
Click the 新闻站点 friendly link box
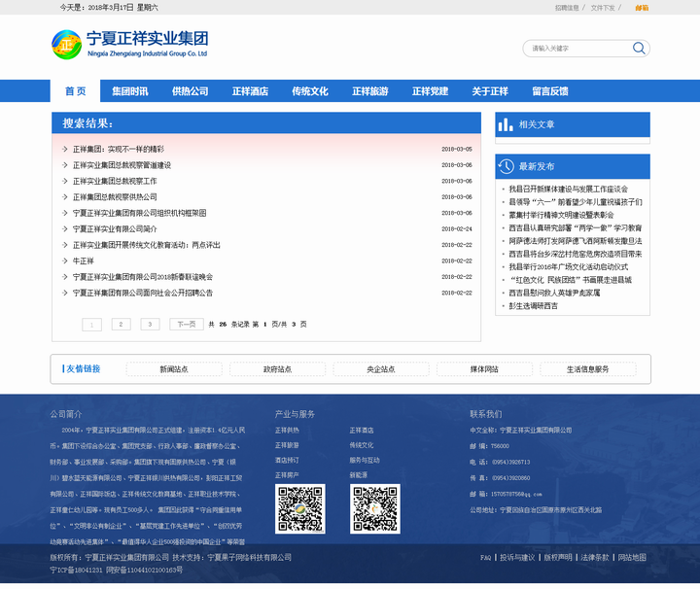(174, 369)
